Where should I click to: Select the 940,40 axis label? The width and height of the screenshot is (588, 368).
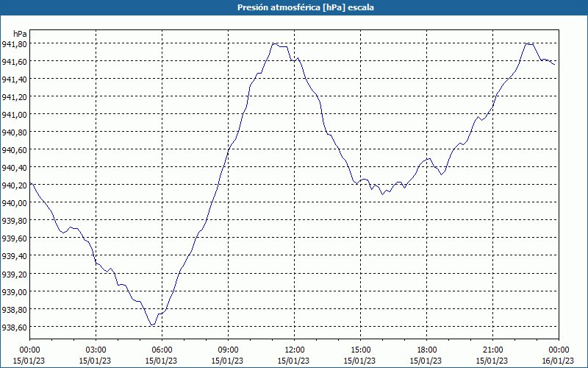[x=14, y=168]
